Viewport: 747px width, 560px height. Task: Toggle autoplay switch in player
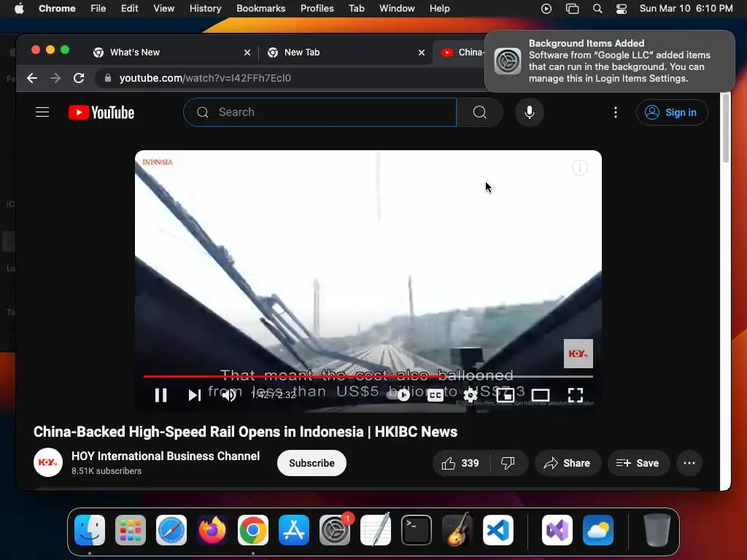coord(399,394)
